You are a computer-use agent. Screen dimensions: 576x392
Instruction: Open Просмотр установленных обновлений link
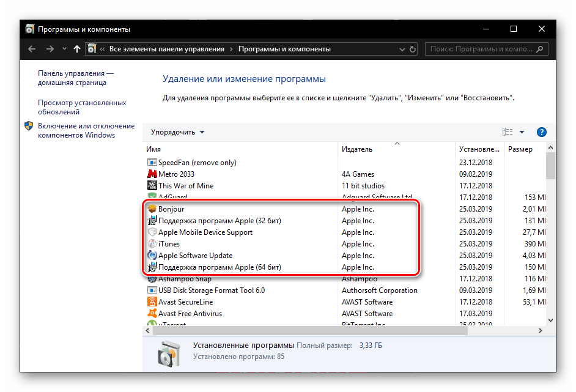pos(82,108)
